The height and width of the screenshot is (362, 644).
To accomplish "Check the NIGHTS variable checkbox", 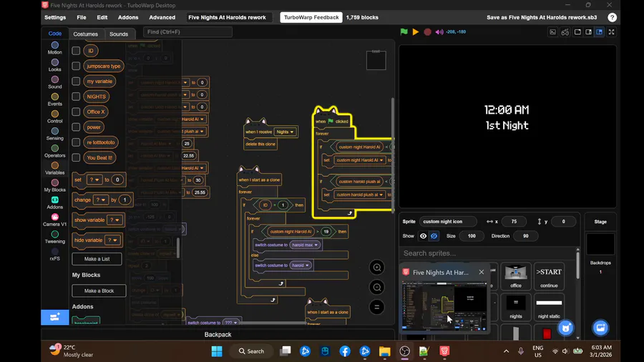I will click(76, 97).
